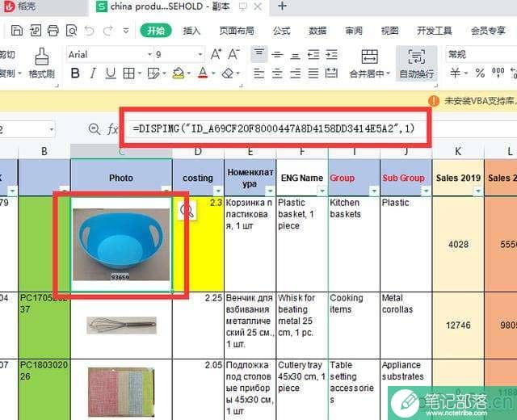
Task: Open the Developer Tools (开发工具) tab
Action: [x=435, y=31]
